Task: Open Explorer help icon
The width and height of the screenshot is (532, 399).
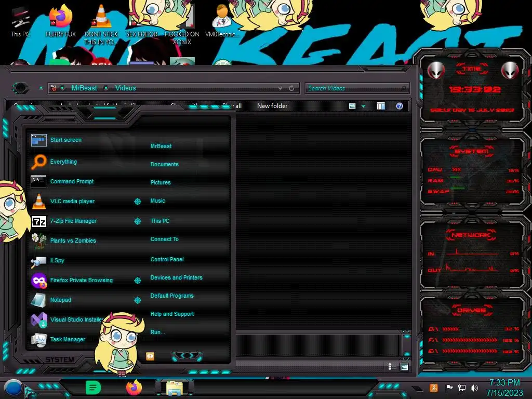Action: click(400, 106)
